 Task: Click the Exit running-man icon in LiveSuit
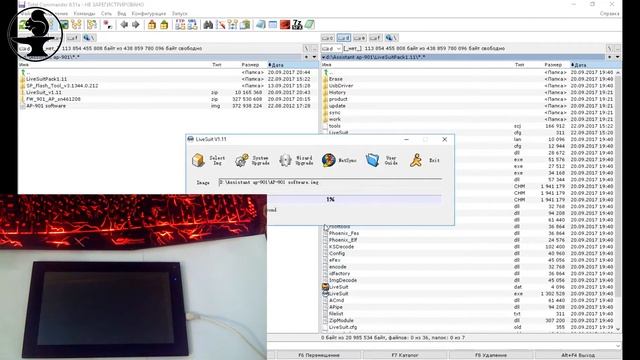416,160
